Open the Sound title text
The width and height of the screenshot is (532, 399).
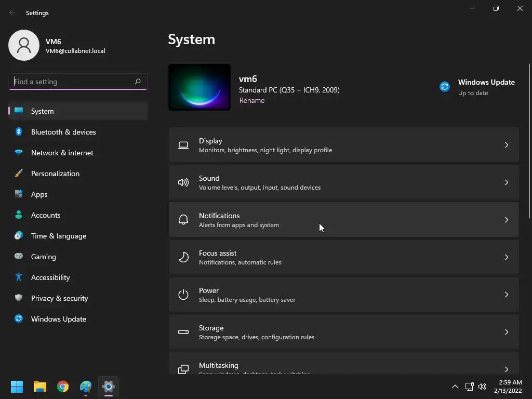point(209,178)
